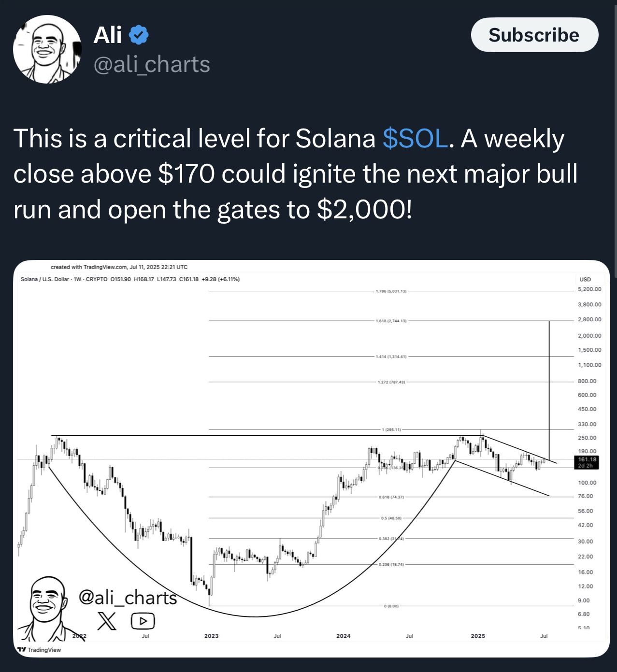Select 2025 on the time axis
Screen dimensions: 617x672
(x=477, y=636)
